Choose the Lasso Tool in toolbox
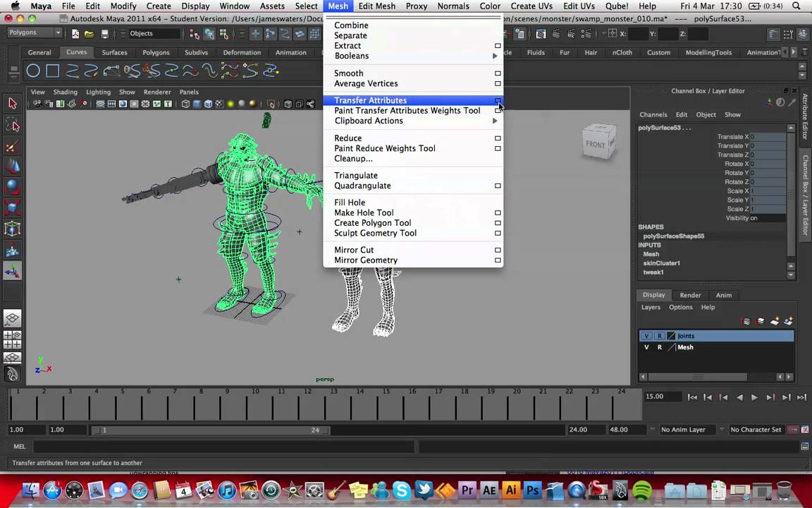This screenshot has height=508, width=812. click(x=13, y=124)
